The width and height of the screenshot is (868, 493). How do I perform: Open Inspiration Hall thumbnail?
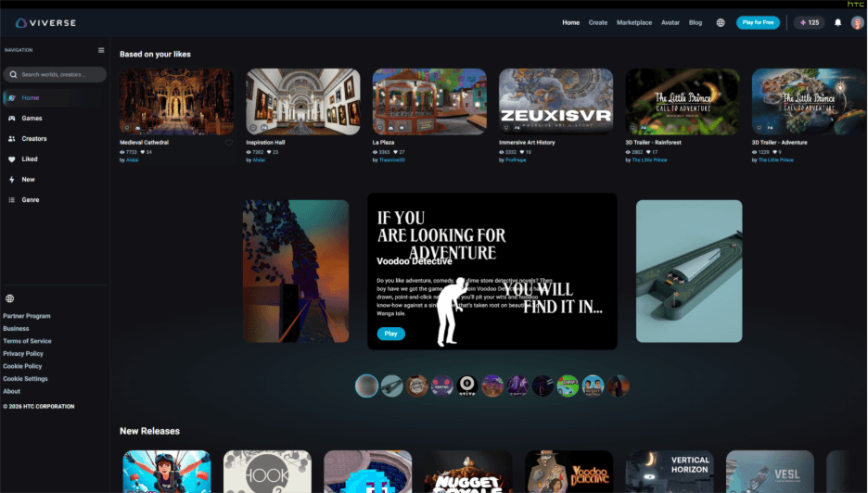[x=303, y=101]
